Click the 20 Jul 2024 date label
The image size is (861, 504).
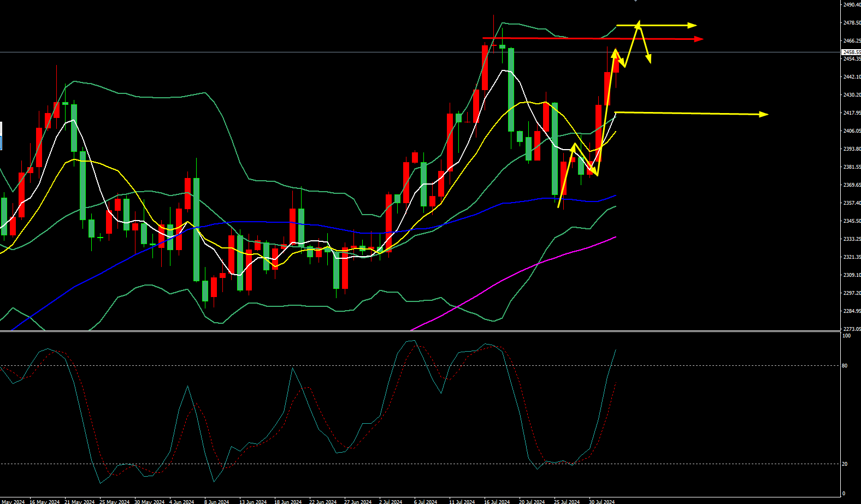point(532,502)
